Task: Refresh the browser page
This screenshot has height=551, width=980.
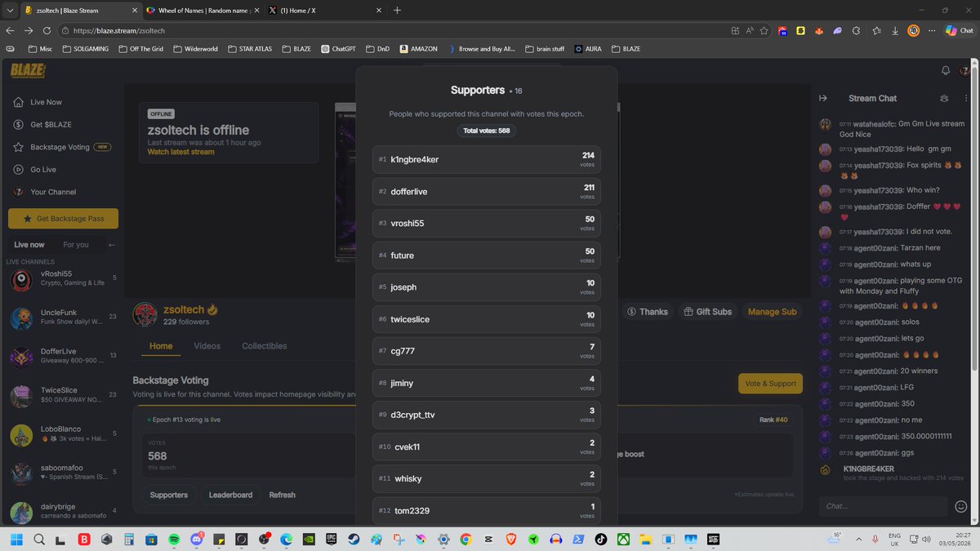Action: point(47,30)
